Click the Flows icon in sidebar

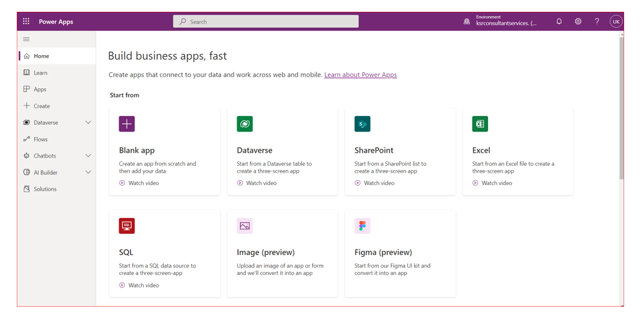(x=27, y=139)
